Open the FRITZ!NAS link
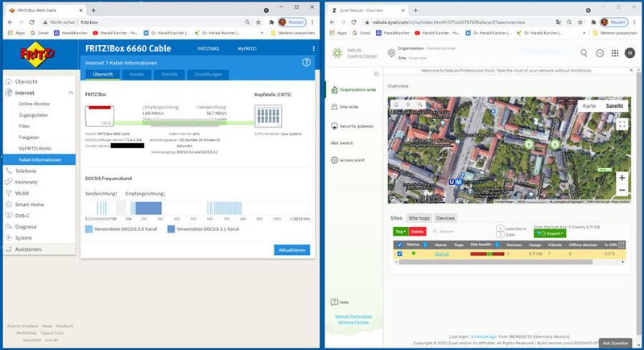The width and height of the screenshot is (644, 350). pyautogui.click(x=208, y=48)
